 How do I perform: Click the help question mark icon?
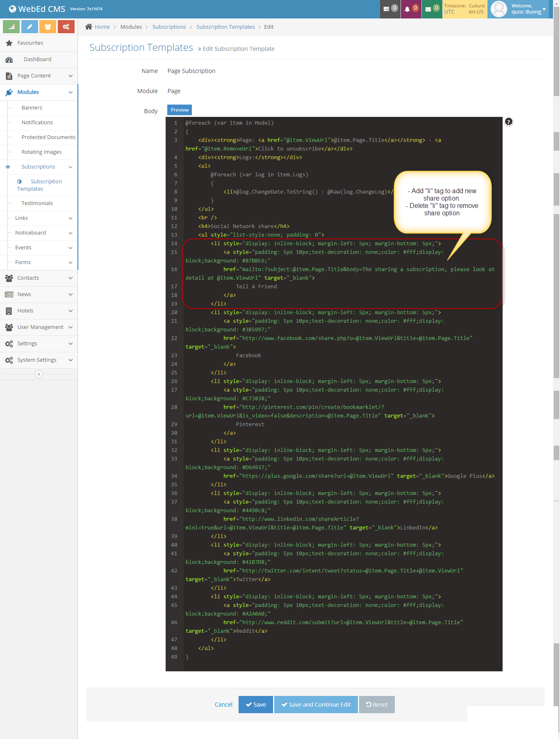(508, 122)
